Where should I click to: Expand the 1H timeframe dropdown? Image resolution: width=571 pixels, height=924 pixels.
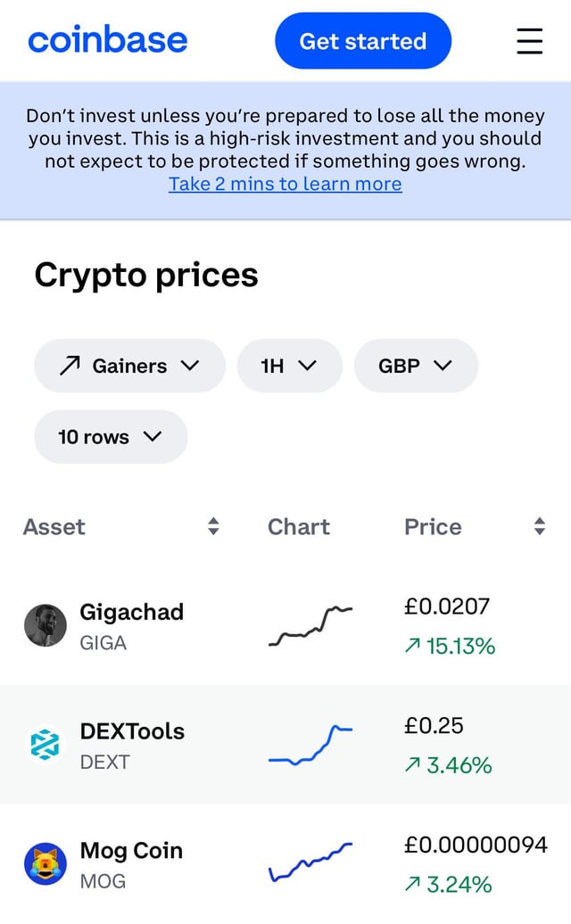[289, 366]
